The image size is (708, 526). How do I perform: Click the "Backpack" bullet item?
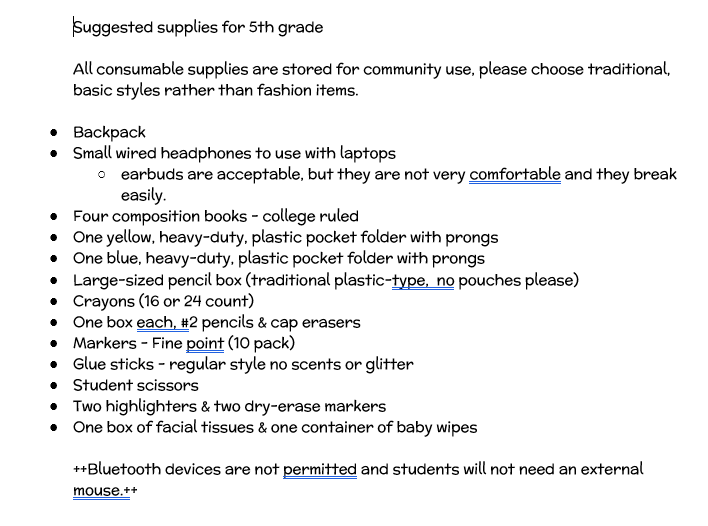109,132
